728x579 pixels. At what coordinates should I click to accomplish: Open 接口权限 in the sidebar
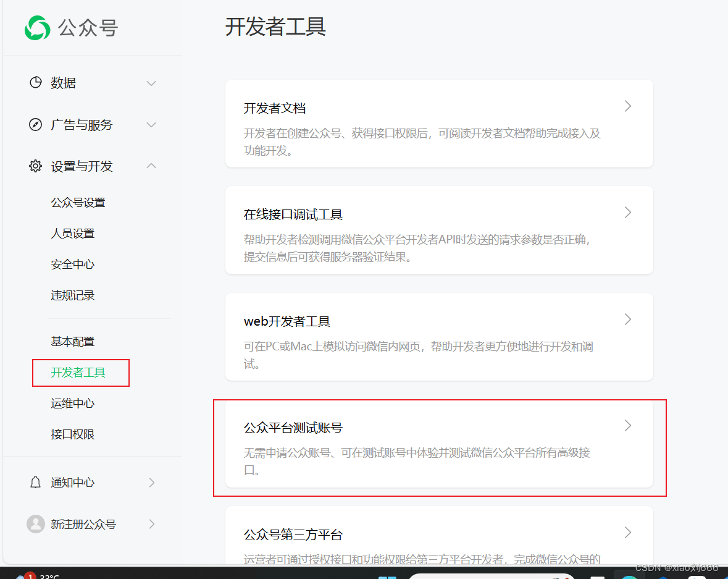73,434
